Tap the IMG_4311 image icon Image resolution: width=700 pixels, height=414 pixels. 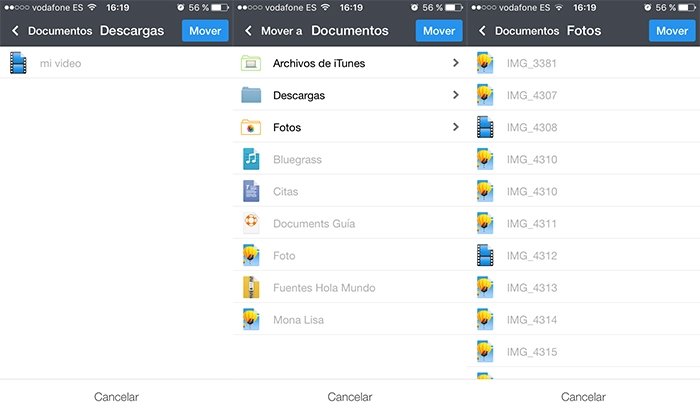click(x=485, y=223)
